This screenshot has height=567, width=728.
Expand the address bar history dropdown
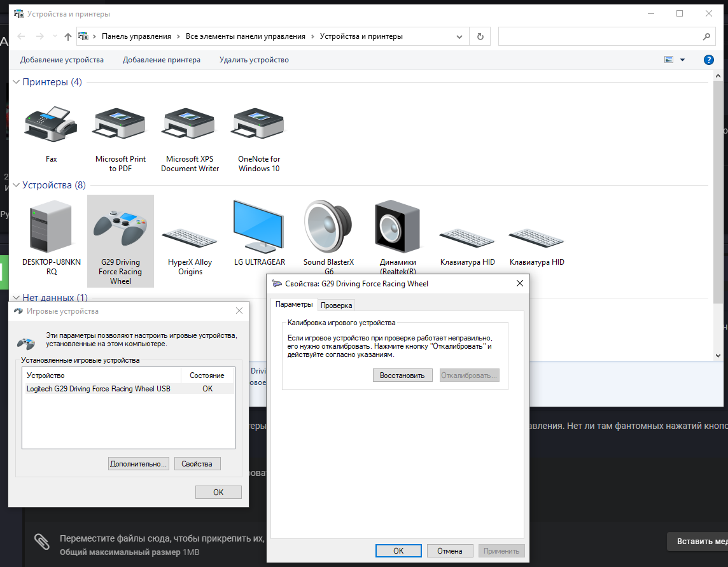pos(460,37)
